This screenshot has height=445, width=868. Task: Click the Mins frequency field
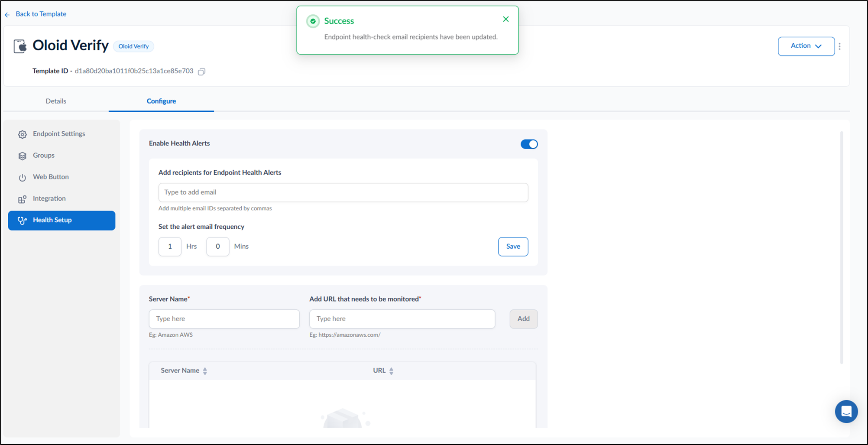(217, 247)
